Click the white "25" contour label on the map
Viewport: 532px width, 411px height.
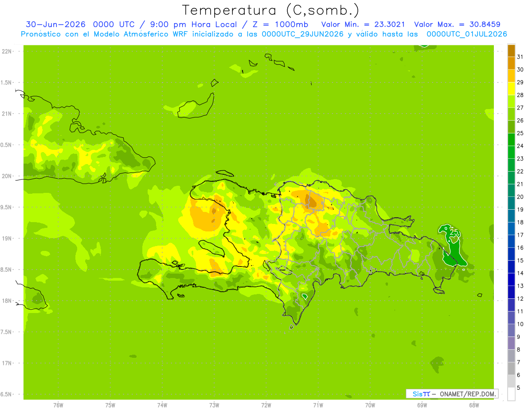(x=454, y=232)
